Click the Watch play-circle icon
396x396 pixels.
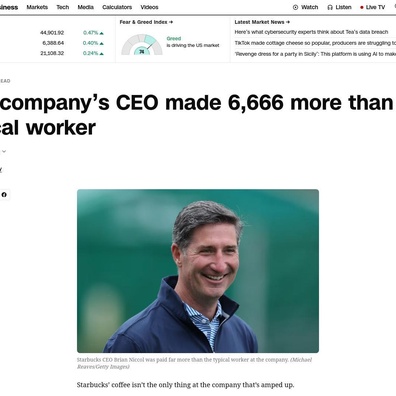coord(295,7)
